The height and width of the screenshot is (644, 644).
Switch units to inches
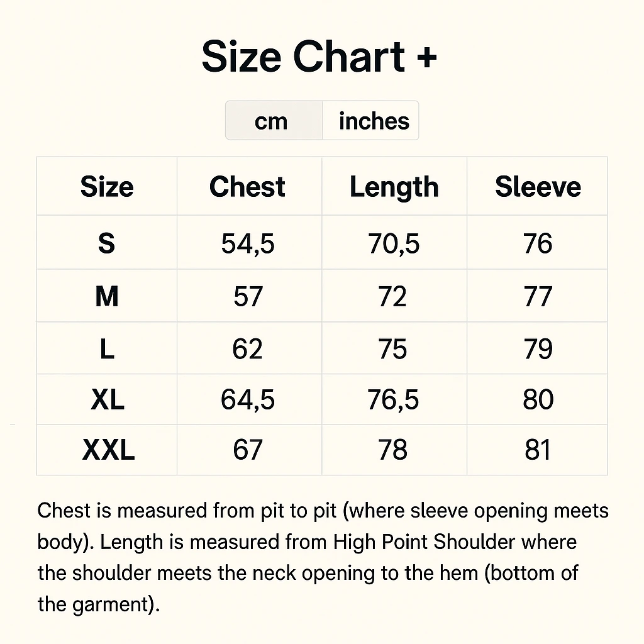[370, 120]
